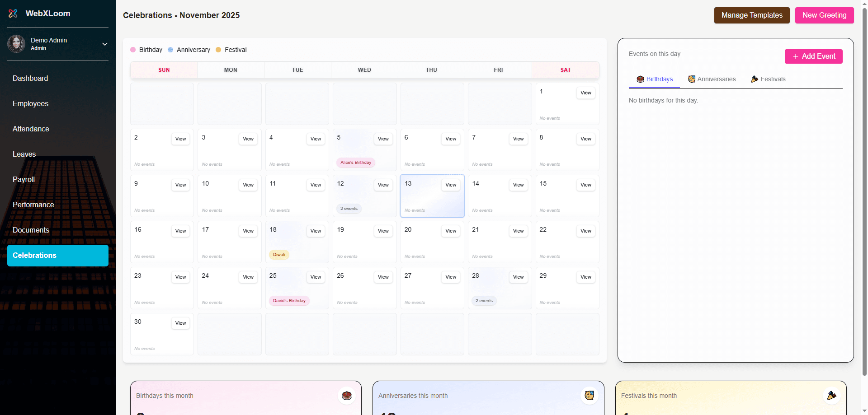Click the Anniversaries tab face icon
The width and height of the screenshot is (868, 415).
691,79
